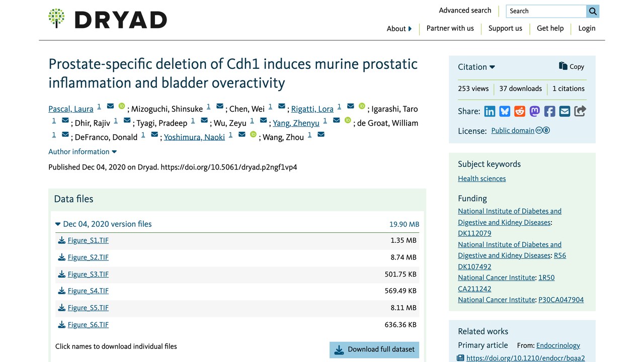Copy the citation with the Copy button
Screen dimensions: 644x362
click(x=572, y=66)
